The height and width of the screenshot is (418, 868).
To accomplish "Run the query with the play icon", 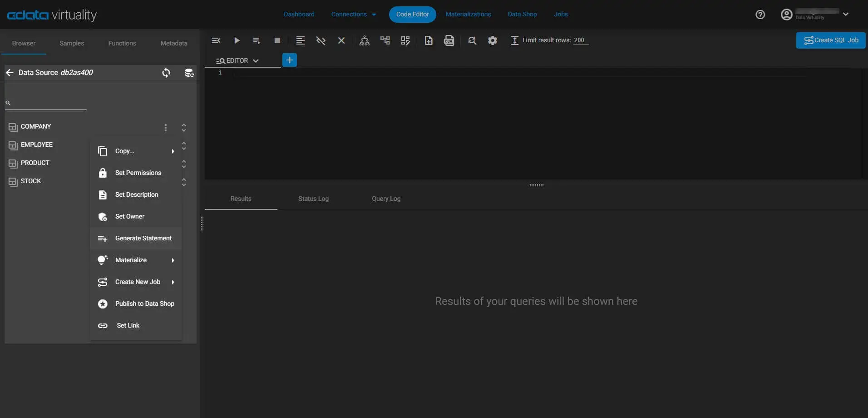I will point(237,40).
